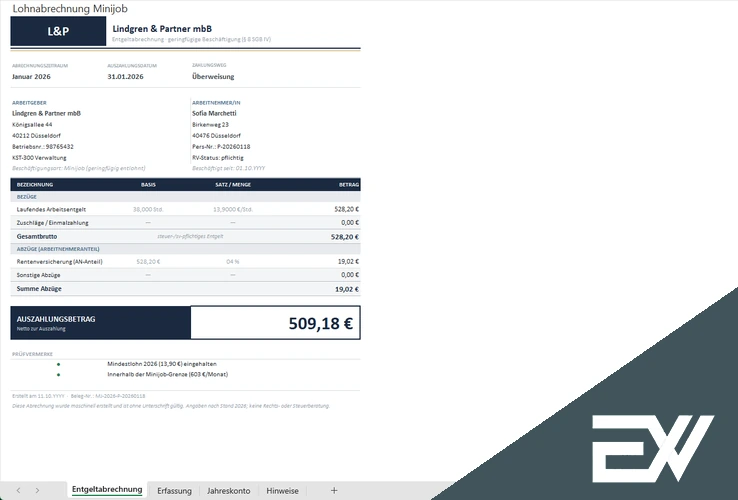Screen dimensions: 738x500
Task: Select the KST-300 Verwaltung cell
Action: coord(39,158)
